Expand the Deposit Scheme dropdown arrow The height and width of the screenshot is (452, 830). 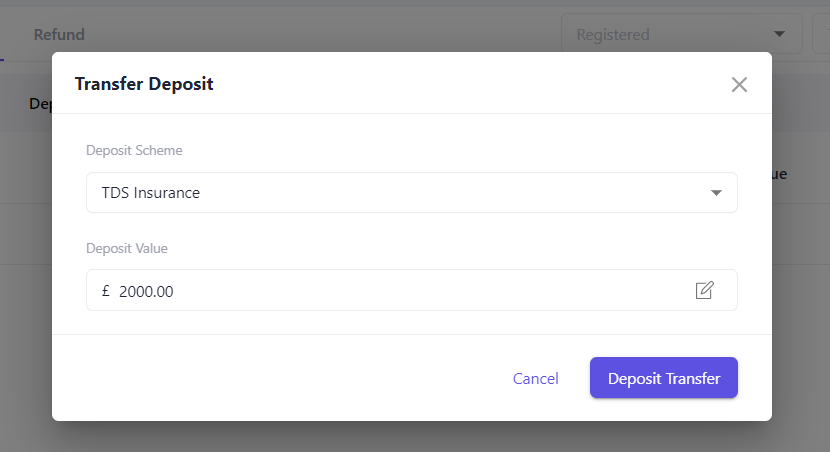[x=716, y=193]
